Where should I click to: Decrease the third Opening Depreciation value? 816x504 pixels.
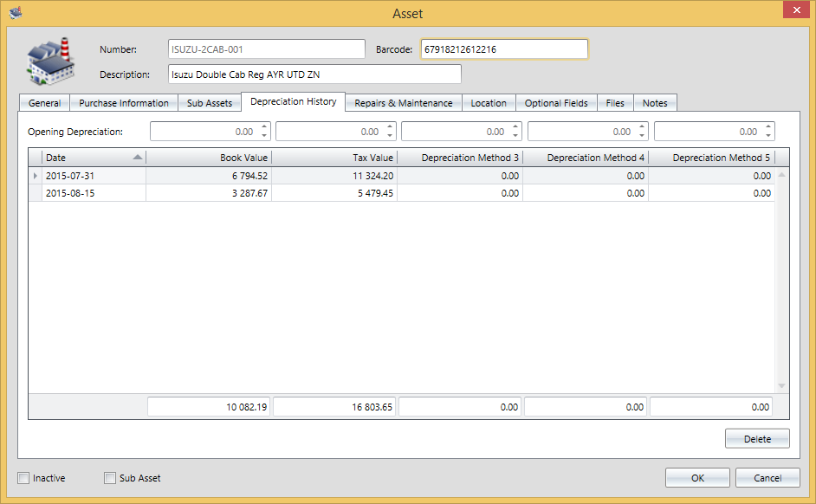(x=515, y=135)
